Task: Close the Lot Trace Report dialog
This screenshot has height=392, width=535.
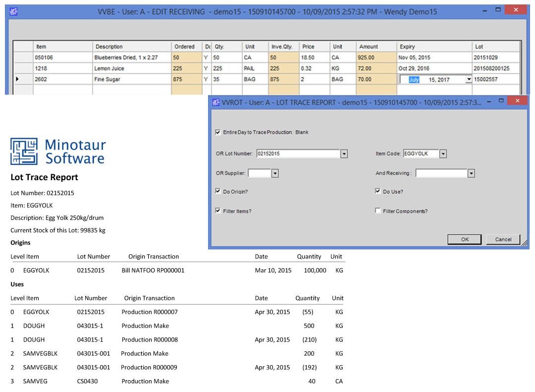Action: [518, 100]
